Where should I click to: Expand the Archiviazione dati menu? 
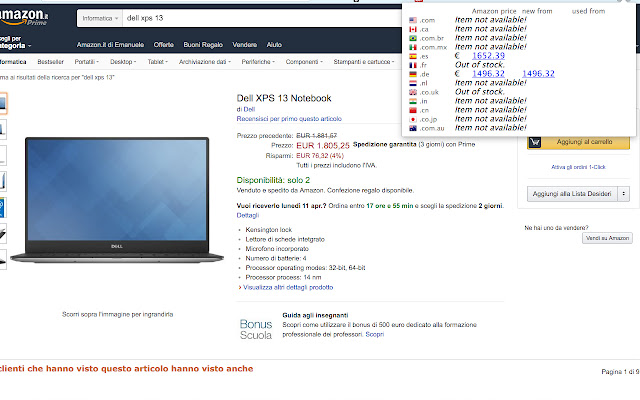[x=204, y=62]
